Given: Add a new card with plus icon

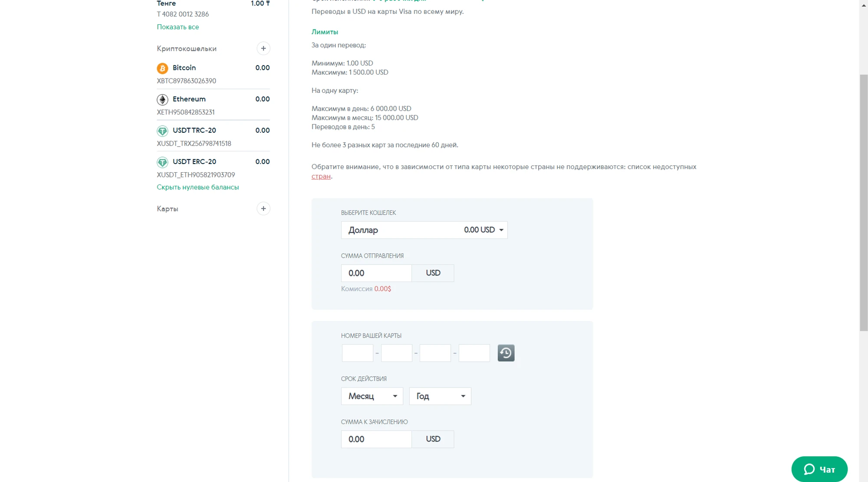Looking at the screenshot, I should [263, 209].
